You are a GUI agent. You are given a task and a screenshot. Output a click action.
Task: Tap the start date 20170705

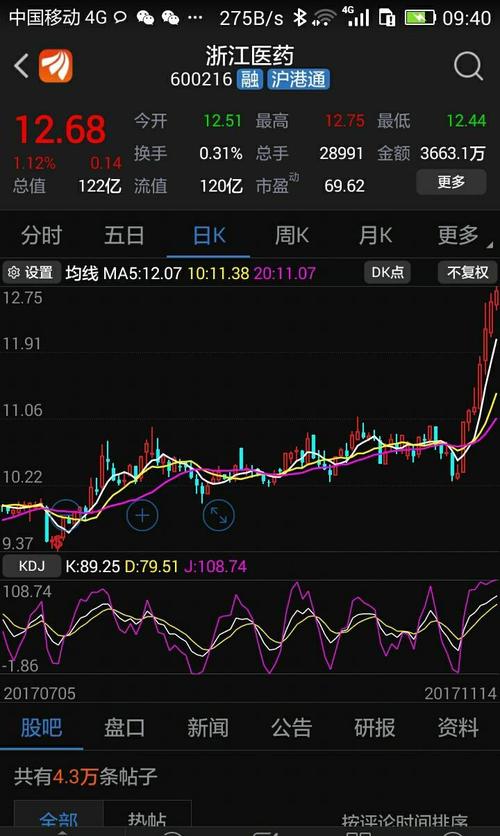[39, 694]
